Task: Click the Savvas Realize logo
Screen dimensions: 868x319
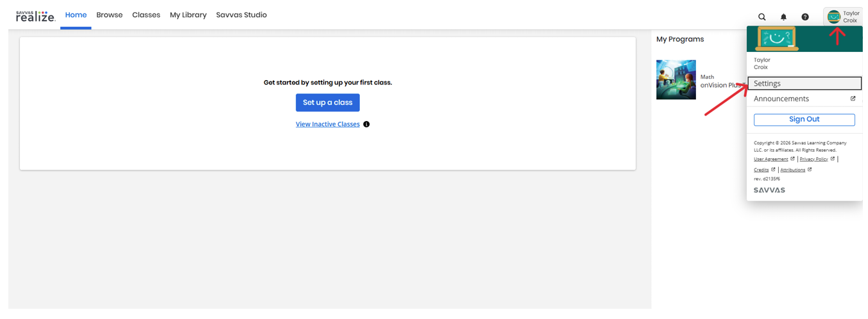Action: point(36,16)
